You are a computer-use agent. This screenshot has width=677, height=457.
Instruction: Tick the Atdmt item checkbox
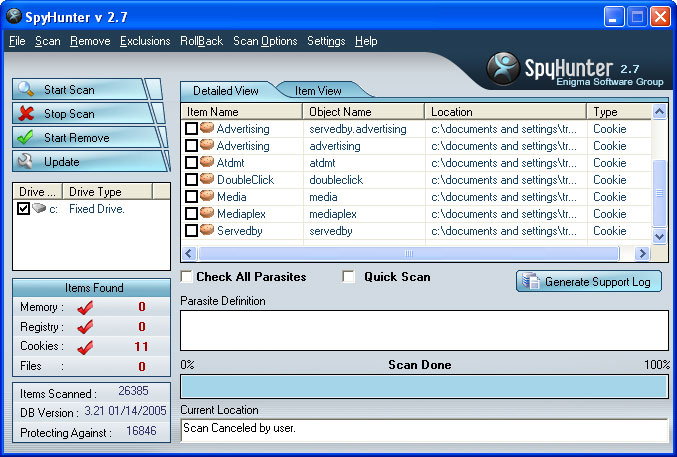point(191,162)
